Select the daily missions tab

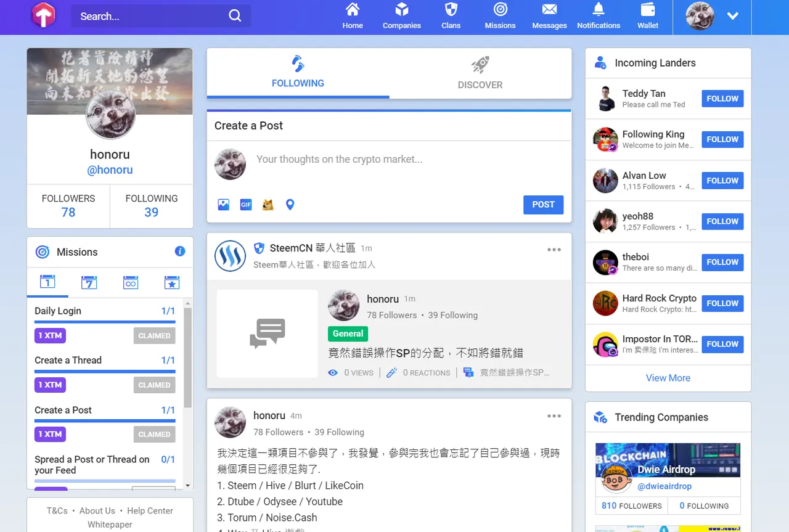click(47, 282)
